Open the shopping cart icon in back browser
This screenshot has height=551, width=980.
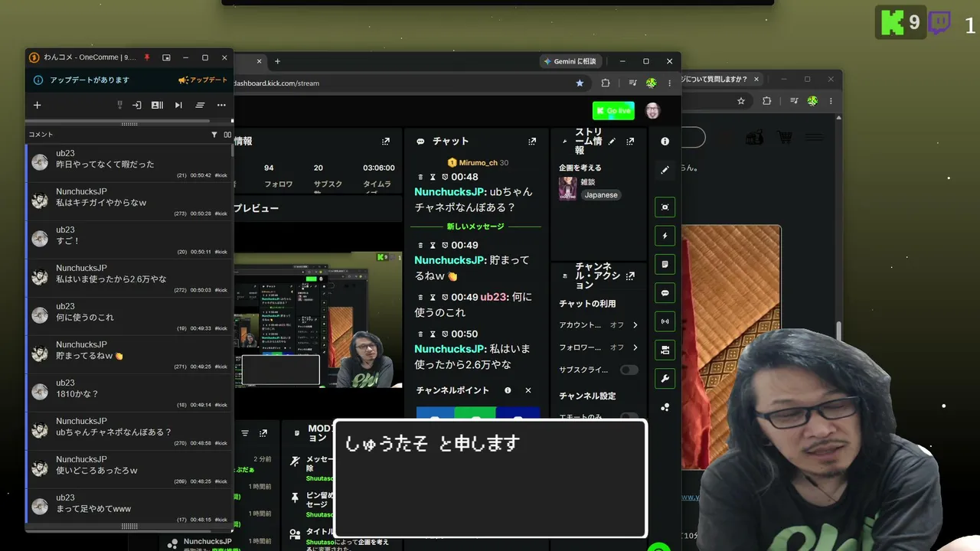785,138
